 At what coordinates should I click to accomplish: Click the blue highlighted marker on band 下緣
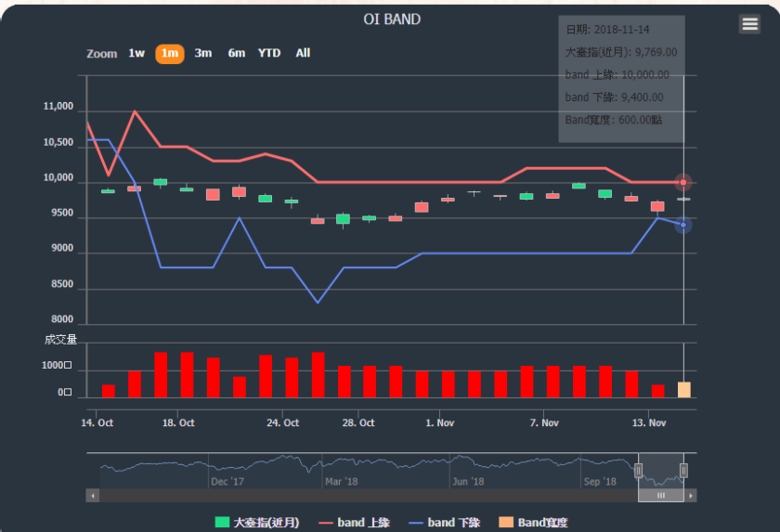tap(683, 225)
